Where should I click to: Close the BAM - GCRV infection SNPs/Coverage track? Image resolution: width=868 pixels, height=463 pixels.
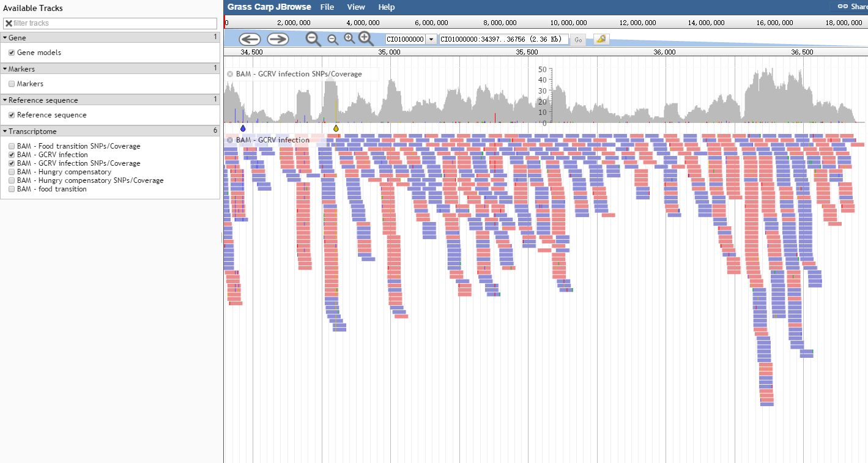pyautogui.click(x=230, y=74)
